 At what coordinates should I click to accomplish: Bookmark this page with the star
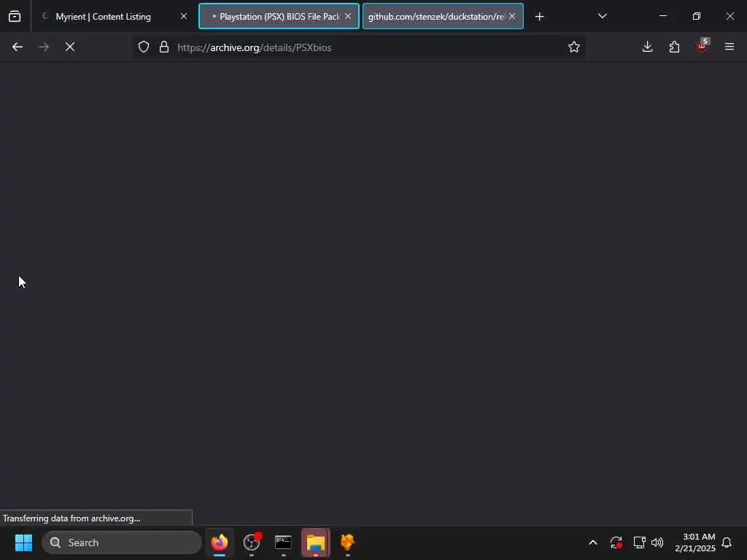574,47
